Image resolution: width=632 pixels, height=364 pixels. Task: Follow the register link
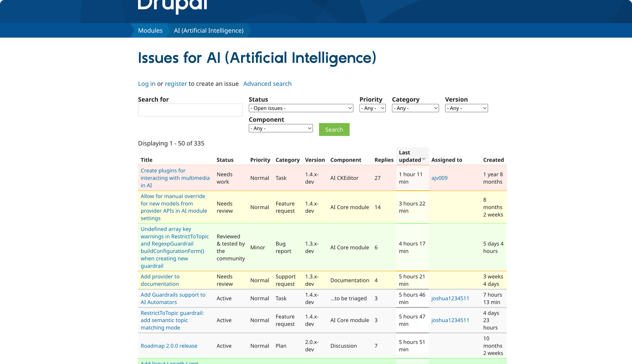coord(176,83)
